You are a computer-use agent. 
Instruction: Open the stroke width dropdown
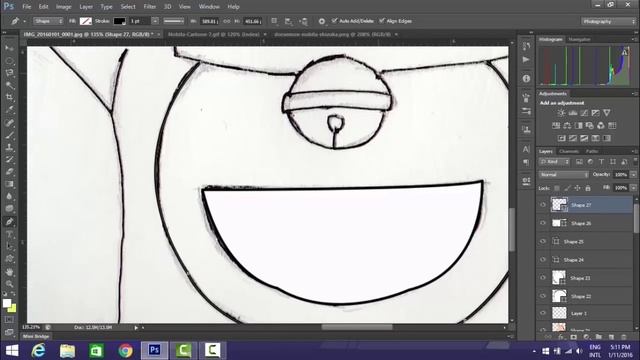click(155, 21)
